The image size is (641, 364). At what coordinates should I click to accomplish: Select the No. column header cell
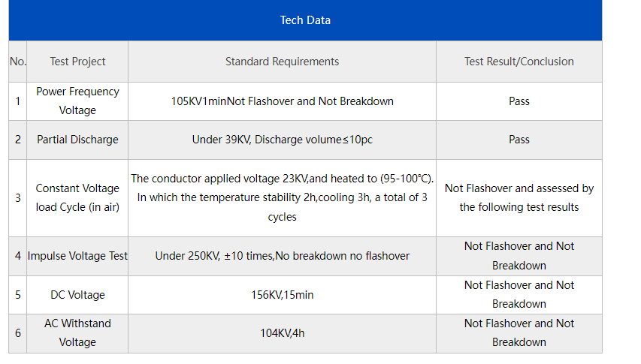[17, 62]
